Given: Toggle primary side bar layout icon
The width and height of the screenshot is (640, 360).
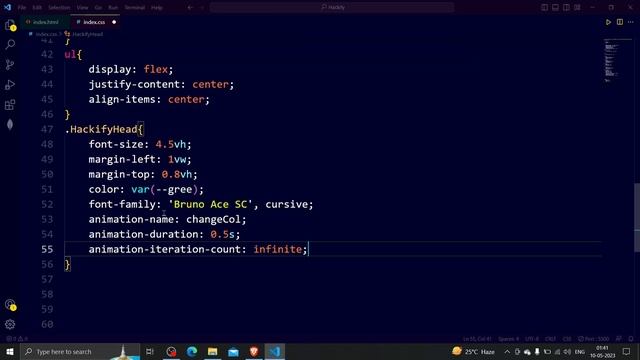Looking at the screenshot, I should [544, 7].
